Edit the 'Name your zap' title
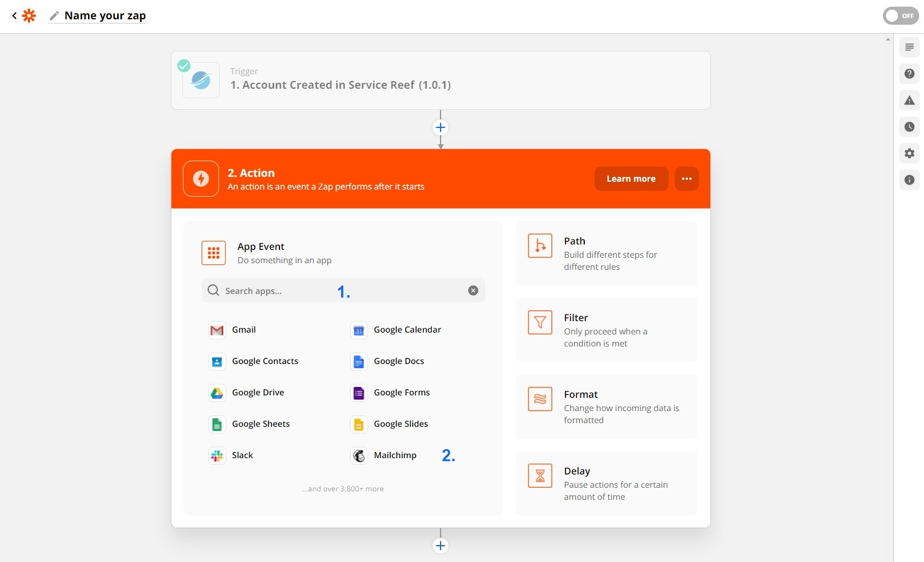924x562 pixels. (105, 16)
